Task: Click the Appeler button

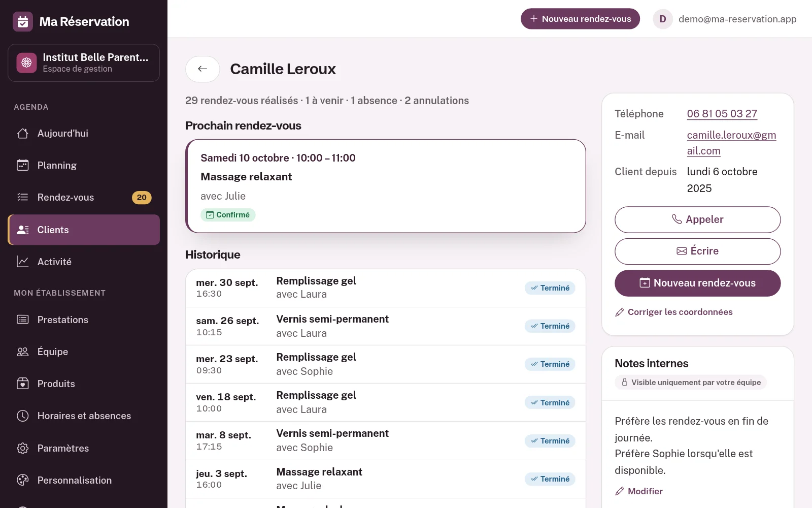Action: tap(697, 219)
